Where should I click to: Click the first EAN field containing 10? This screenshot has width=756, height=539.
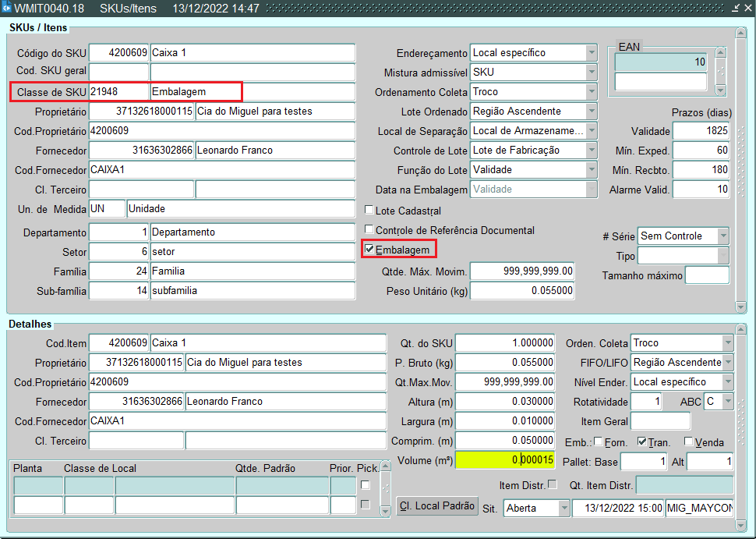coord(661,62)
